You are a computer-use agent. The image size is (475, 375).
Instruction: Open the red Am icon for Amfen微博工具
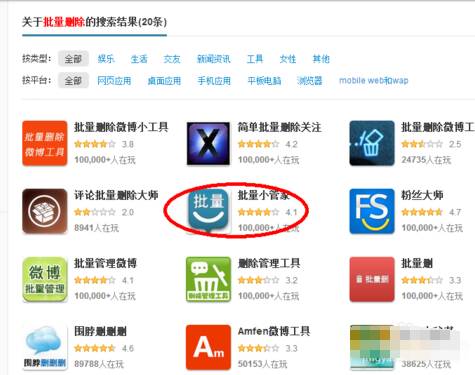point(208,347)
